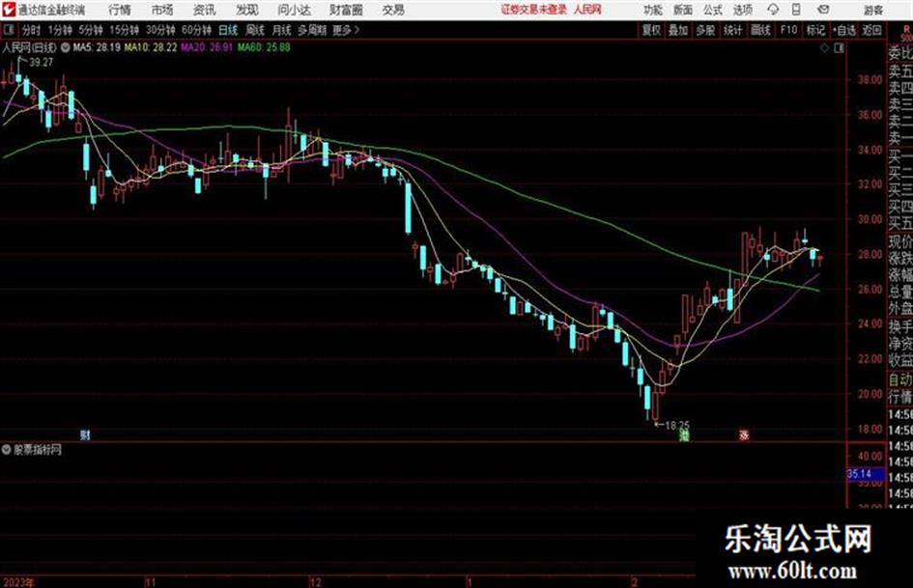Toggle the side panel icon at chart top-right
The image size is (913, 588).
point(839,48)
